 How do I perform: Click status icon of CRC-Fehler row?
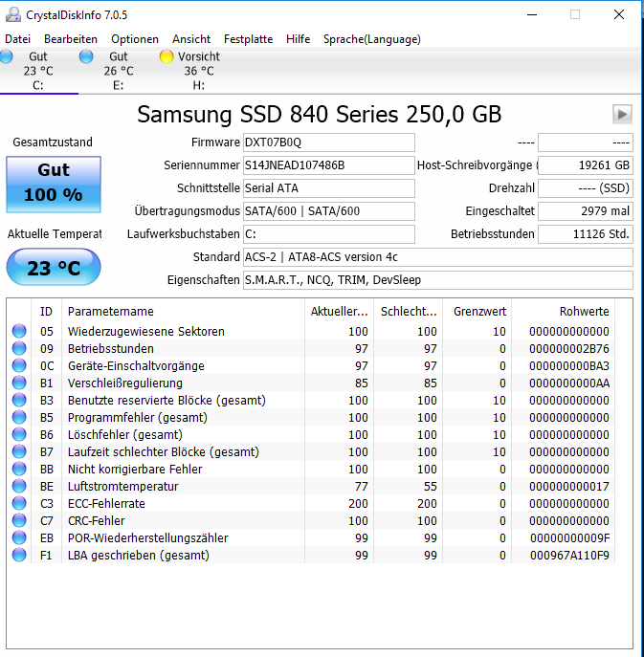click(19, 520)
